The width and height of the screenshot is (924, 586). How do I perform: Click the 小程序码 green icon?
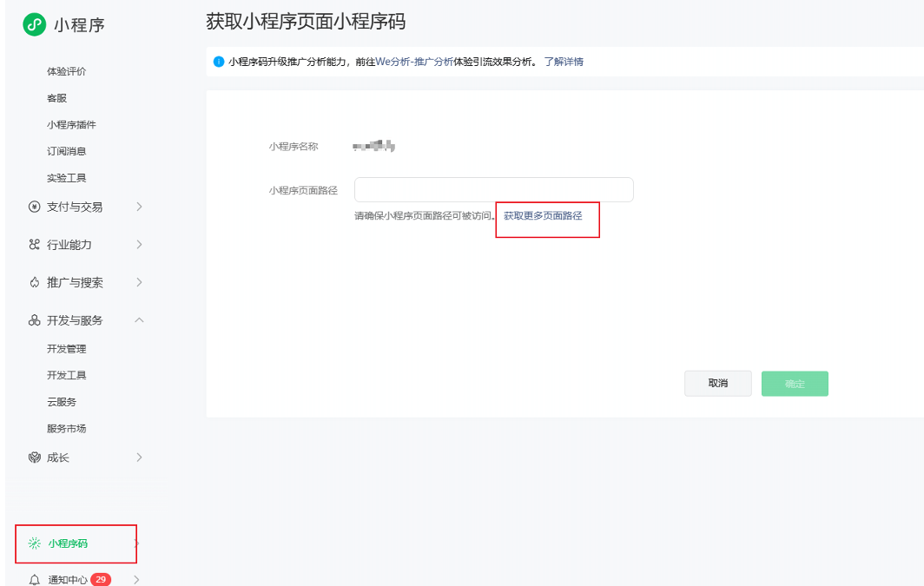tap(34, 543)
